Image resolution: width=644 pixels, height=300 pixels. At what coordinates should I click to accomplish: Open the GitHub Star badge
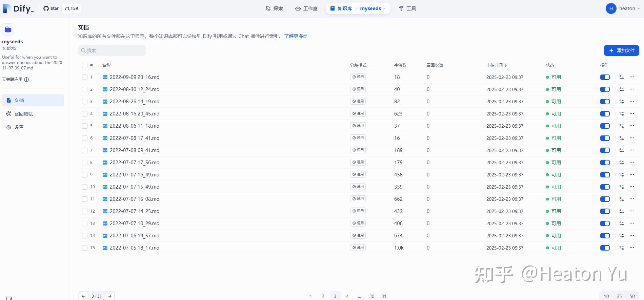[61, 8]
